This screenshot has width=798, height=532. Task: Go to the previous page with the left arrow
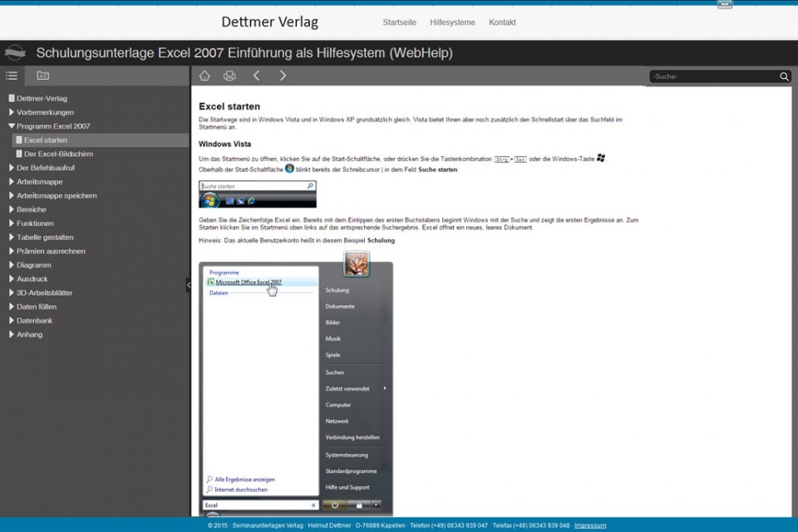coord(256,76)
